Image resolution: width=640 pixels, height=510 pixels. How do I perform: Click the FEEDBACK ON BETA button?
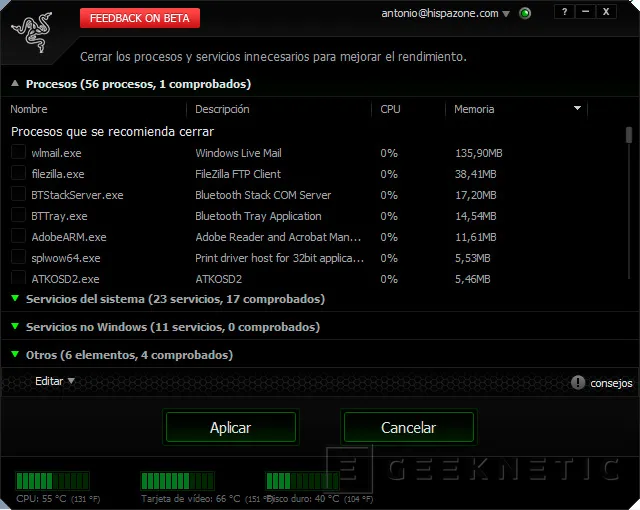[x=140, y=18]
